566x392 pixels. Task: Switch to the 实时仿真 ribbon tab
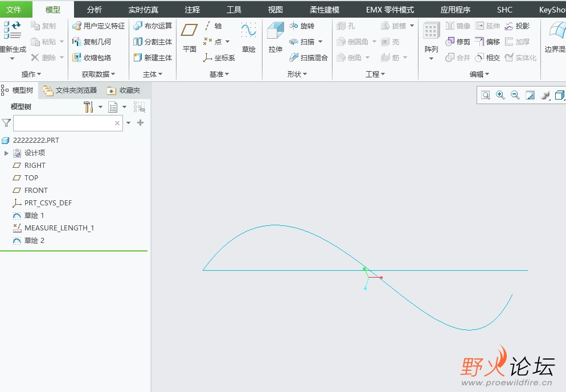(x=143, y=10)
